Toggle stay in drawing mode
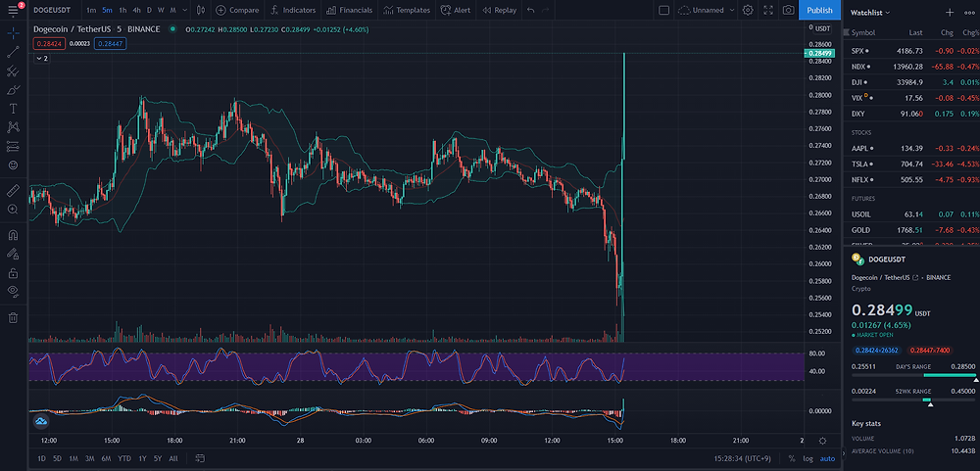The width and height of the screenshot is (980, 471). click(13, 254)
